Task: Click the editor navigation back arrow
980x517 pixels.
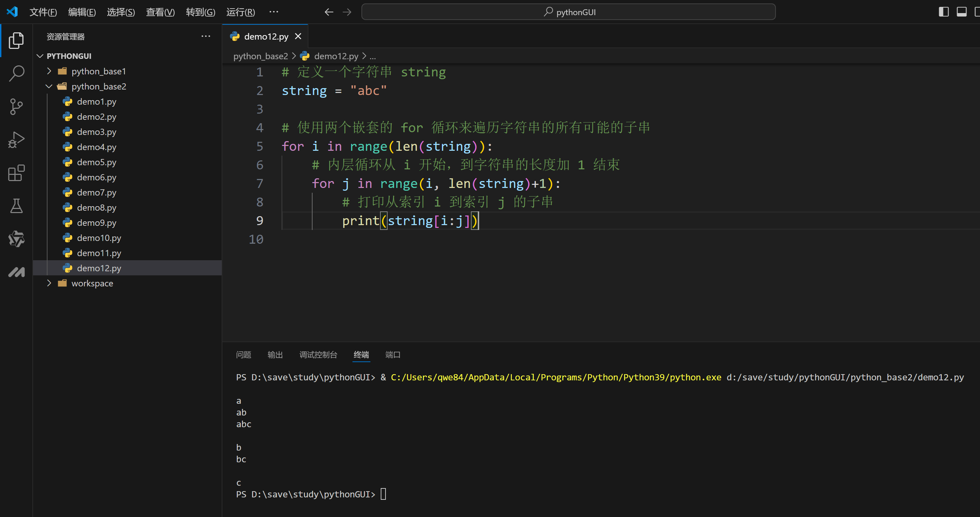Action: (329, 12)
